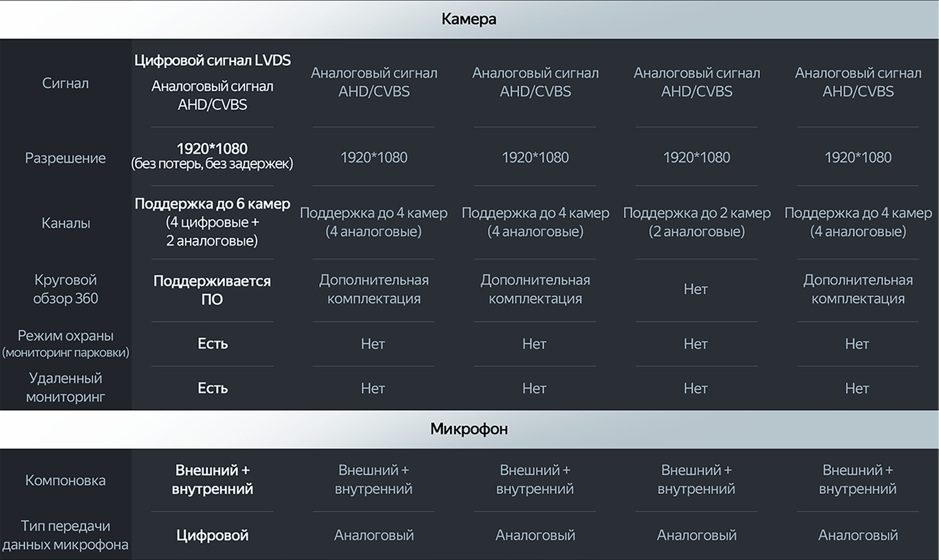Click the Удаленный мониторинг row label
The width and height of the screenshot is (939, 560).
[65, 387]
